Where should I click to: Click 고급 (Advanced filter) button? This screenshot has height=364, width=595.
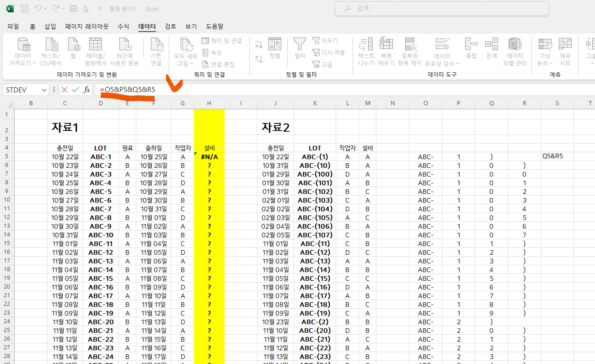point(322,64)
